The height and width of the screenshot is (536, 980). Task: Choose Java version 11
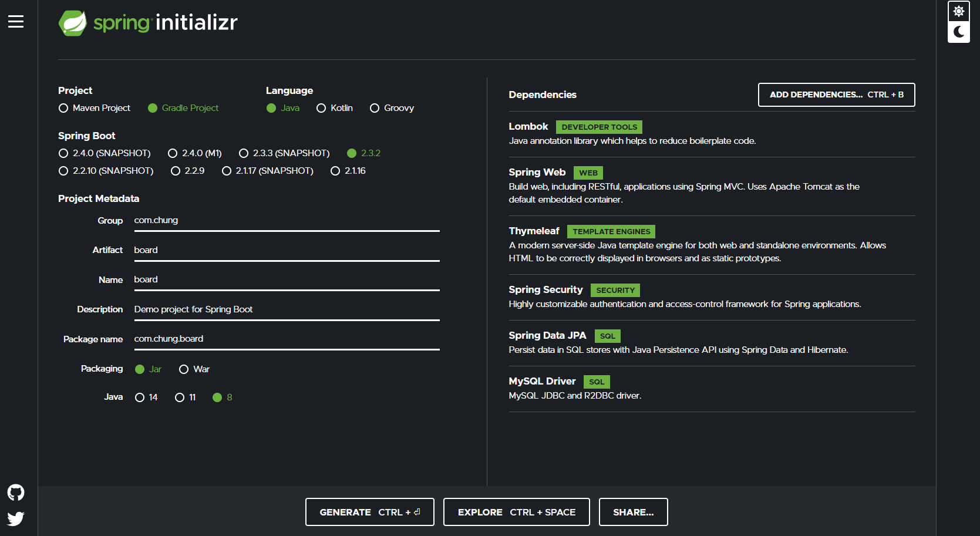click(x=186, y=397)
